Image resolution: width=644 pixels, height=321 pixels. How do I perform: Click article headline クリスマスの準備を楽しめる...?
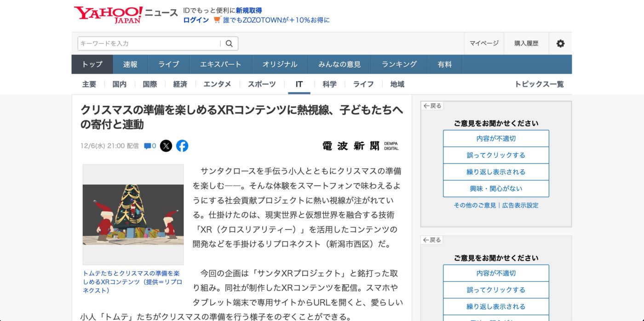(241, 117)
